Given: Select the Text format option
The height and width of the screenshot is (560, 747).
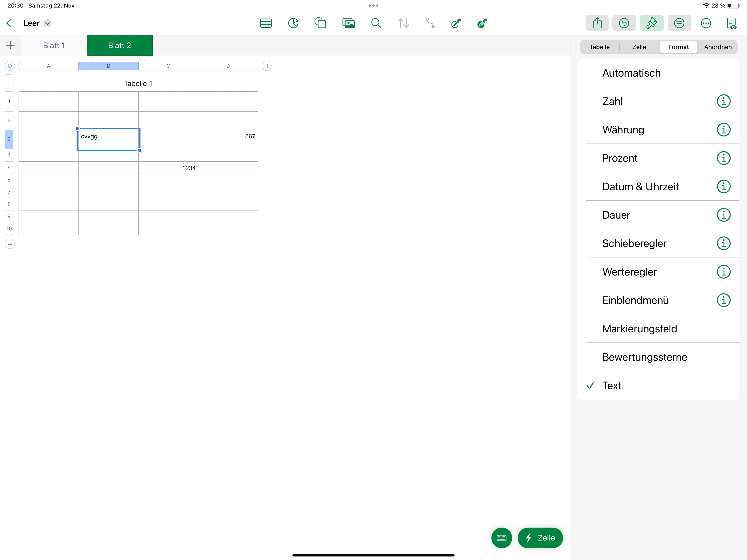Looking at the screenshot, I should pyautogui.click(x=612, y=385).
